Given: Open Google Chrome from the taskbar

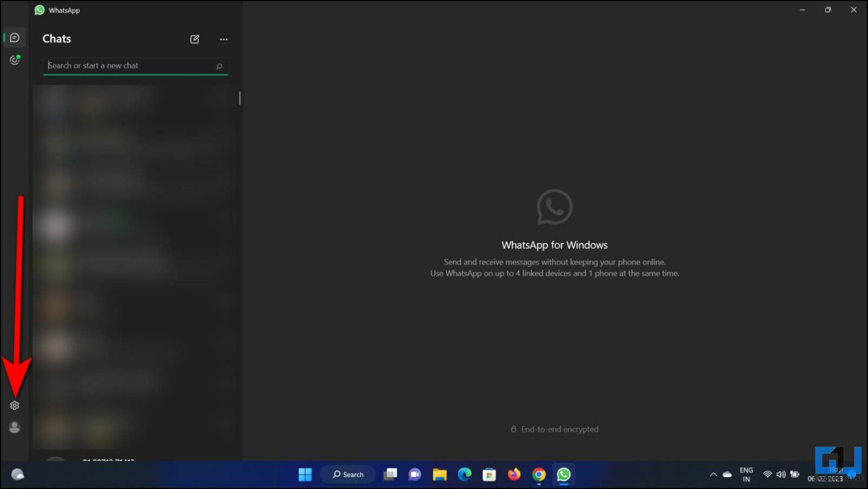Looking at the screenshot, I should (x=539, y=474).
